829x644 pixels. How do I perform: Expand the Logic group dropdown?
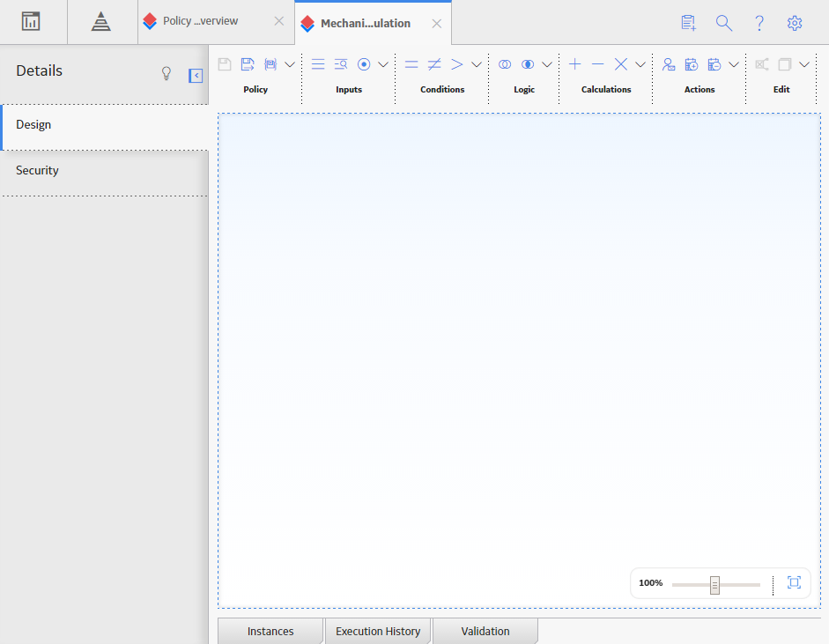coord(547,64)
